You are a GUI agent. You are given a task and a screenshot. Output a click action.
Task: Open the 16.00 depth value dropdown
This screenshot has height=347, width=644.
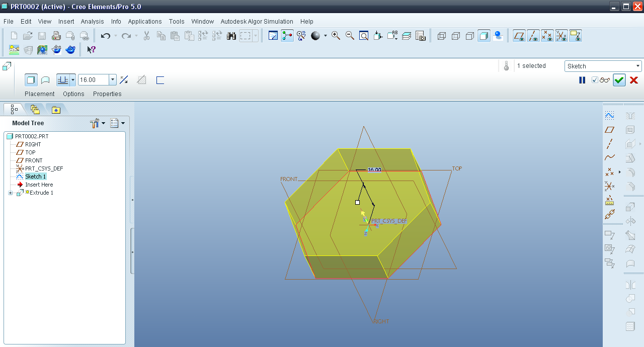coord(113,79)
